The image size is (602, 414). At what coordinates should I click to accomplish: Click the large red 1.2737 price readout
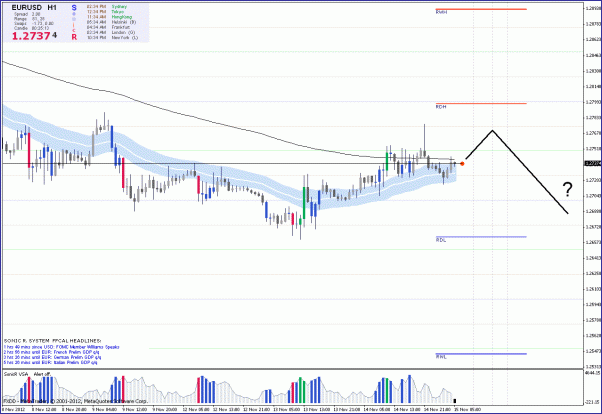coord(31,36)
